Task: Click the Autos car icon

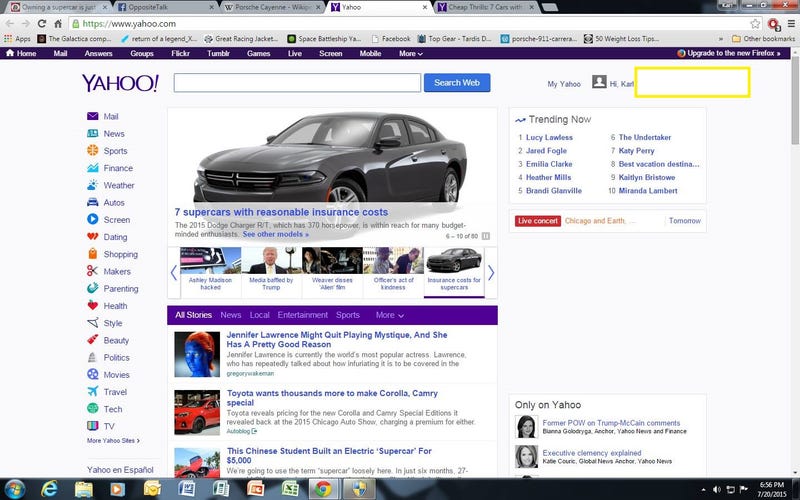Action: click(92, 202)
